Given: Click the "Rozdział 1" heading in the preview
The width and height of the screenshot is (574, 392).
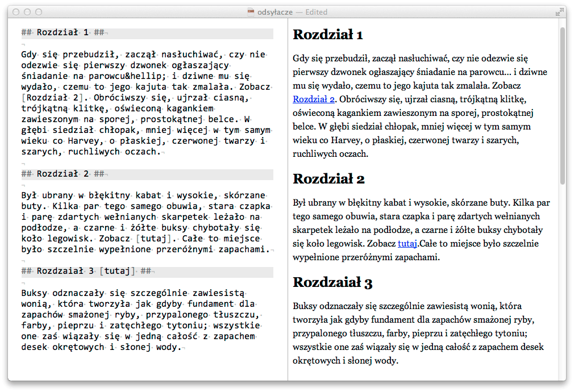Looking at the screenshot, I should pyautogui.click(x=328, y=35).
